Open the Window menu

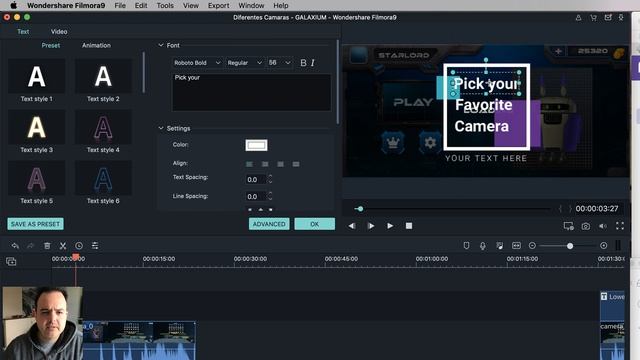[x=251, y=5]
